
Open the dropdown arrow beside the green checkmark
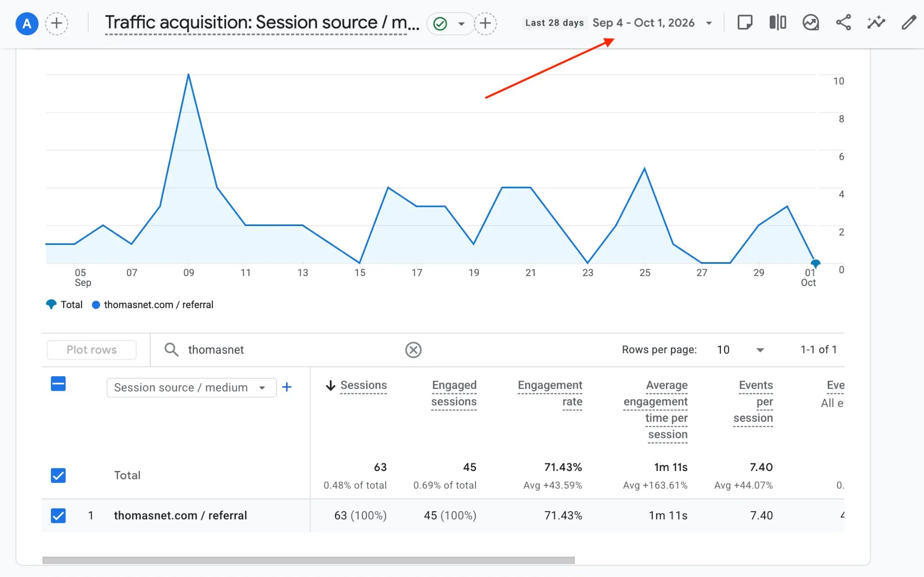(461, 24)
